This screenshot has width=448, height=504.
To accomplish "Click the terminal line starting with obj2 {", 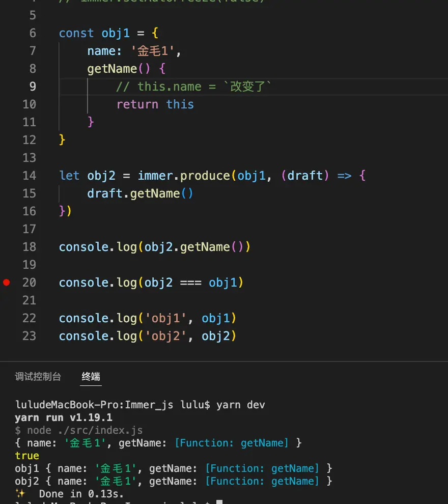I will coord(174,481).
